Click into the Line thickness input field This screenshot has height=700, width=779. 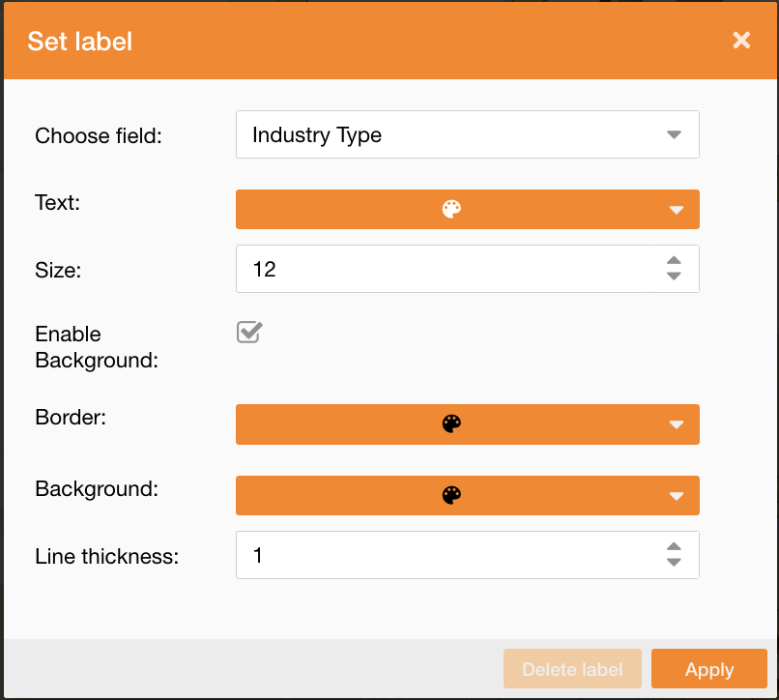[468, 555]
